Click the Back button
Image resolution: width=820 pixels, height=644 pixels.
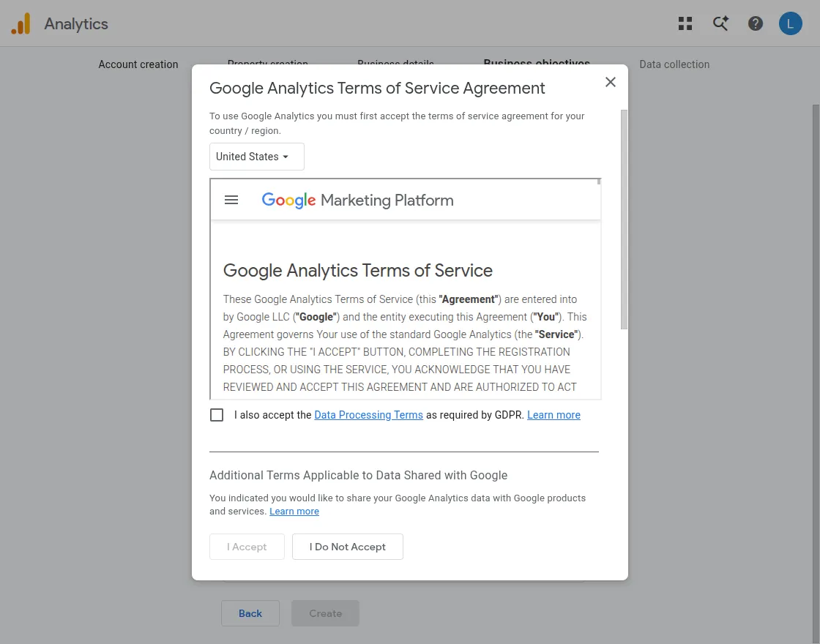[250, 613]
